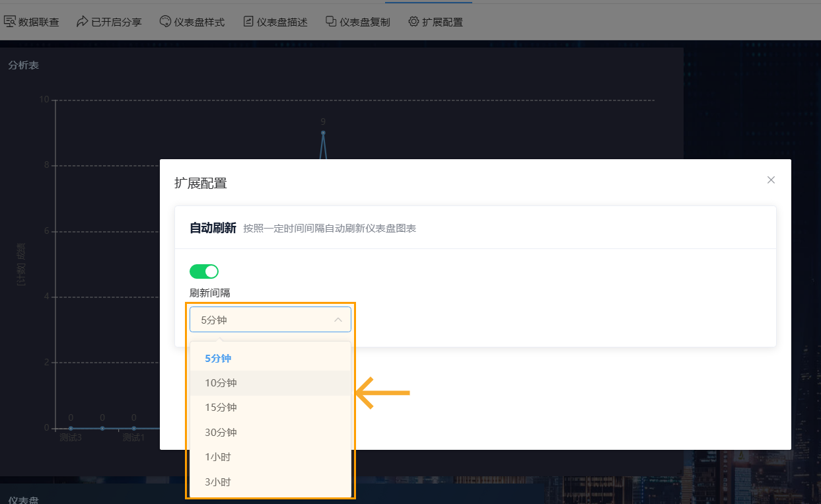Open 仪表盘描述 description icon
This screenshot has width=821, height=504.
pyautogui.click(x=248, y=21)
